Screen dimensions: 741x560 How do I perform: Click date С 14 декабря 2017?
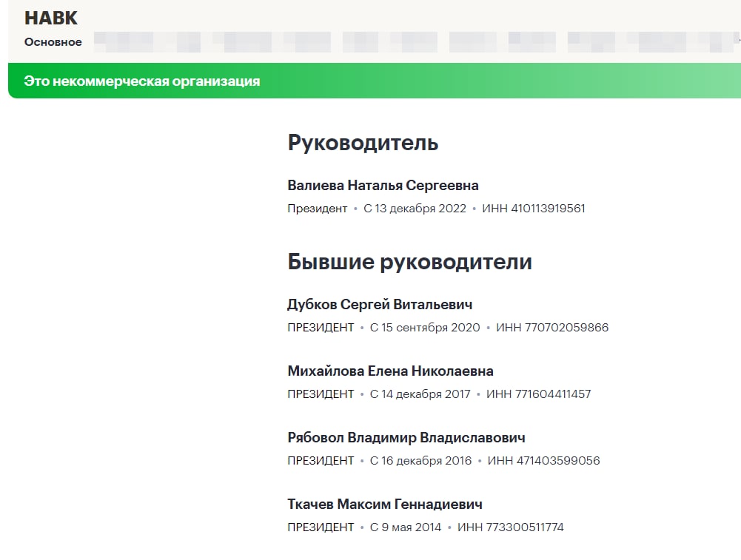(420, 394)
